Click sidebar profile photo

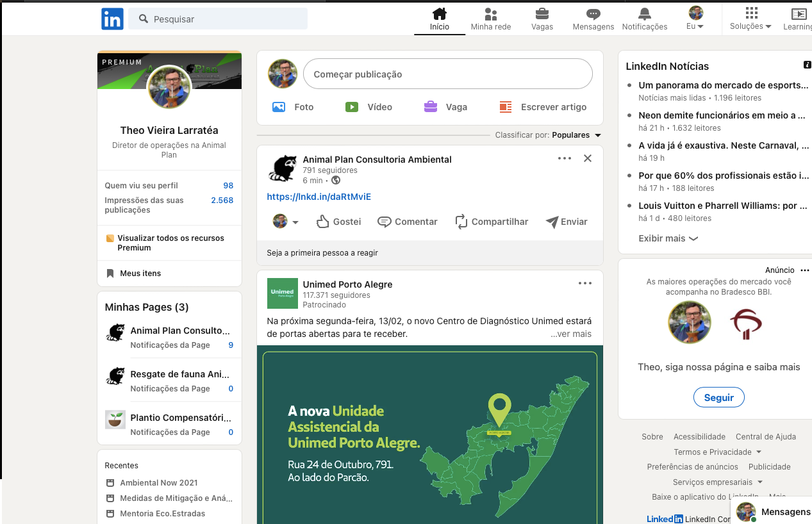click(x=169, y=87)
